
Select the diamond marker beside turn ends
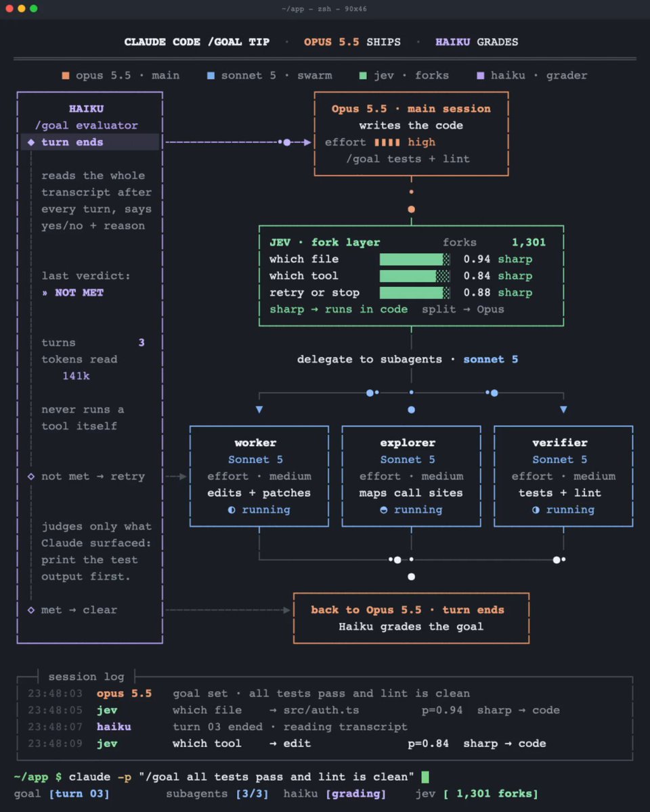(31, 142)
